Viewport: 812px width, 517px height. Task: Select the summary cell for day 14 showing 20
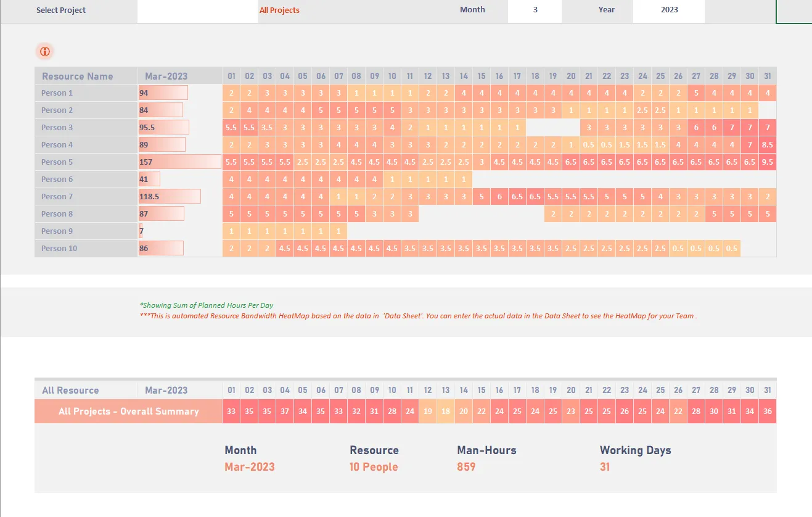click(x=464, y=412)
